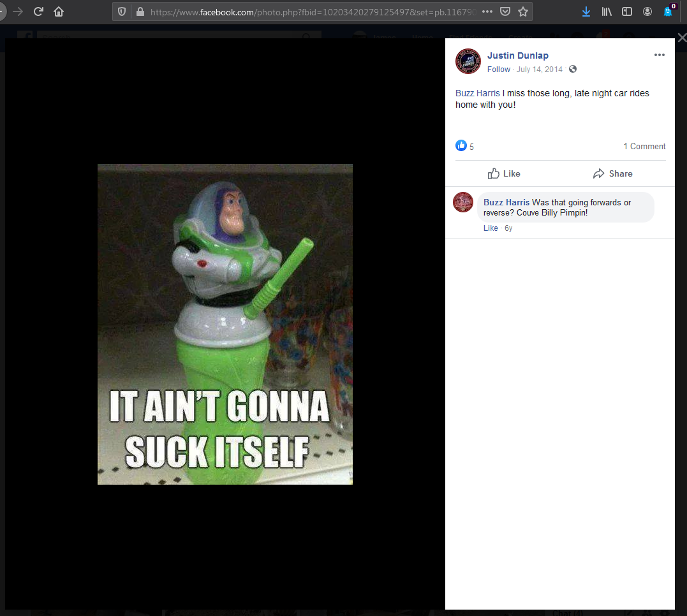Open Buzz Harris commenter avatar
687x616 pixels.
[x=463, y=202]
